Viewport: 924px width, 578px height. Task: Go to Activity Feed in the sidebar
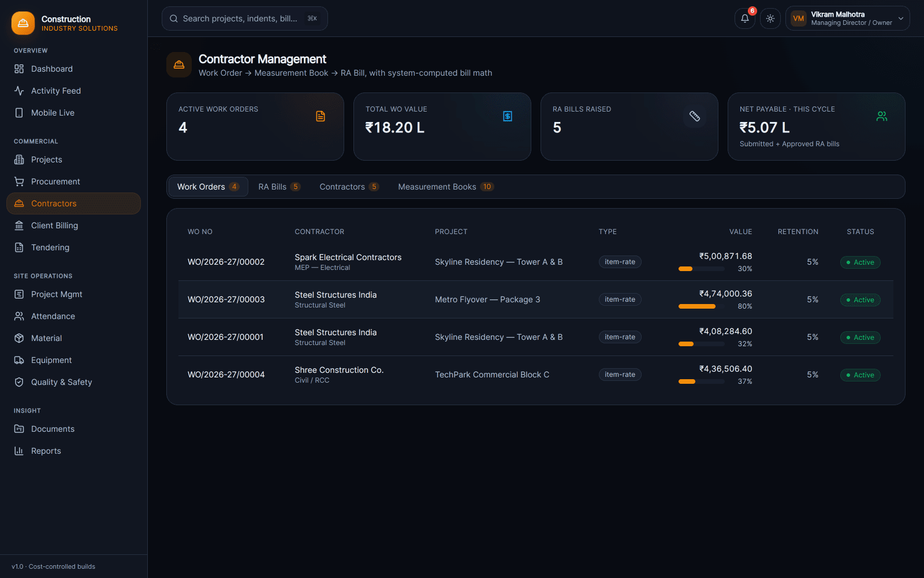(73, 91)
